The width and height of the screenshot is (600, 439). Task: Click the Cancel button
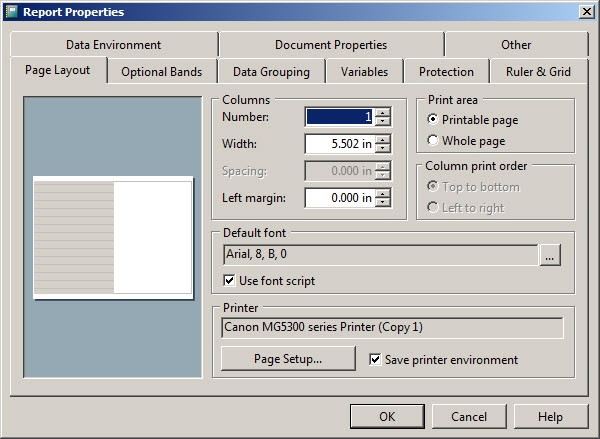click(469, 416)
